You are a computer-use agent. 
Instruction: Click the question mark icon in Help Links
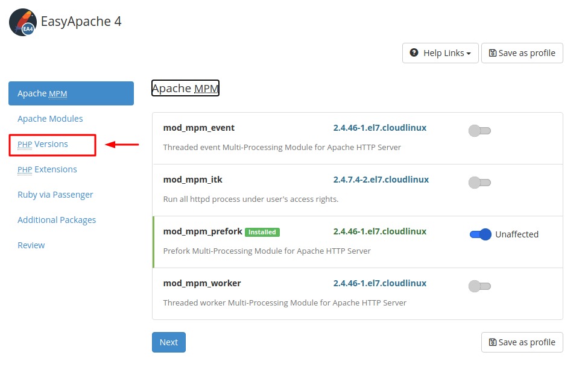(414, 53)
